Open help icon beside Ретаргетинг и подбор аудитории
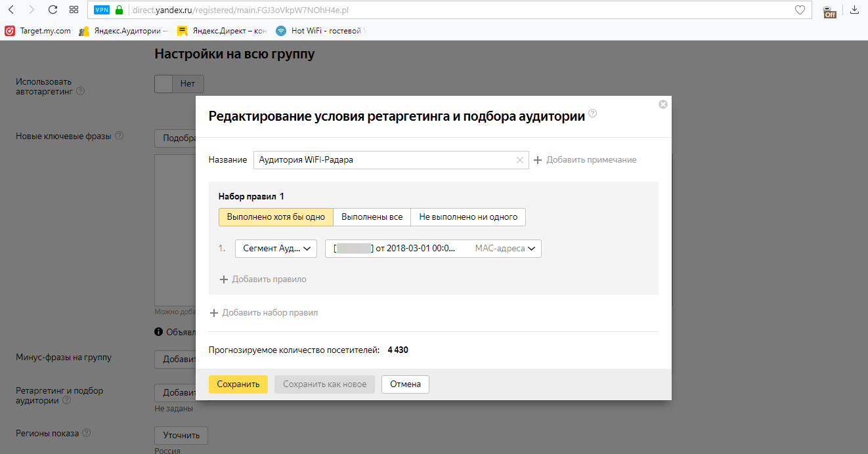 coord(66,400)
